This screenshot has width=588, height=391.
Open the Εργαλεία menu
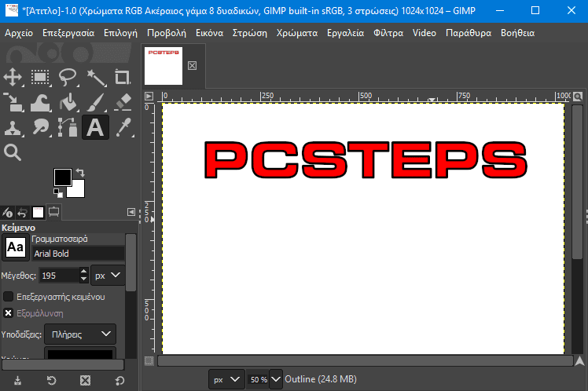(x=345, y=33)
